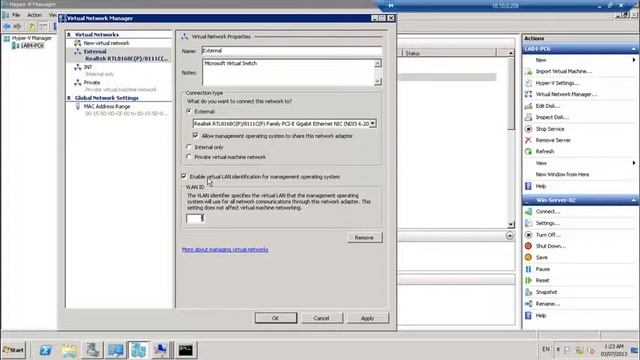Select the INT internal network entry
Viewport: 640px width, 360px height.
tap(88, 67)
